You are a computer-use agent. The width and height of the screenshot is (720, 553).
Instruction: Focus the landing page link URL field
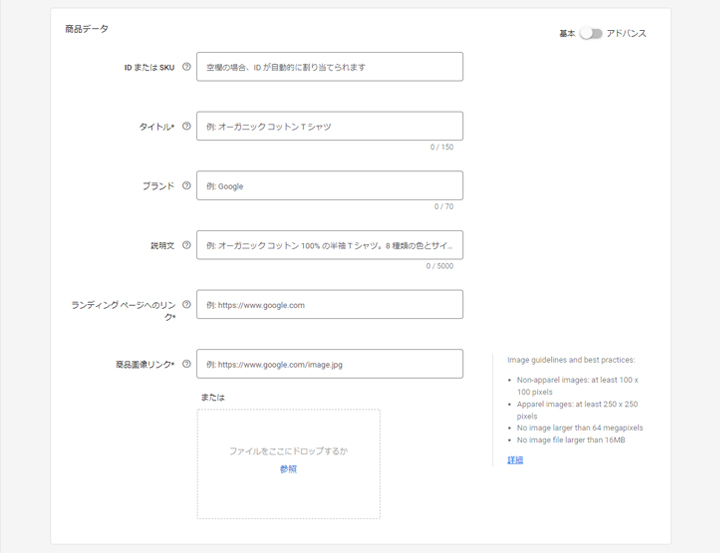click(x=329, y=305)
